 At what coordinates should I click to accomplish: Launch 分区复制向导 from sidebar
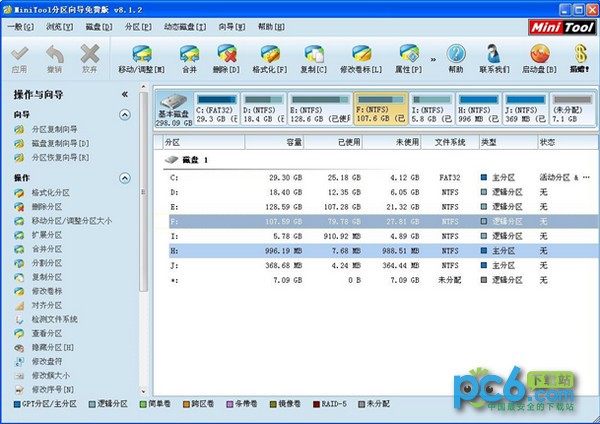54,129
